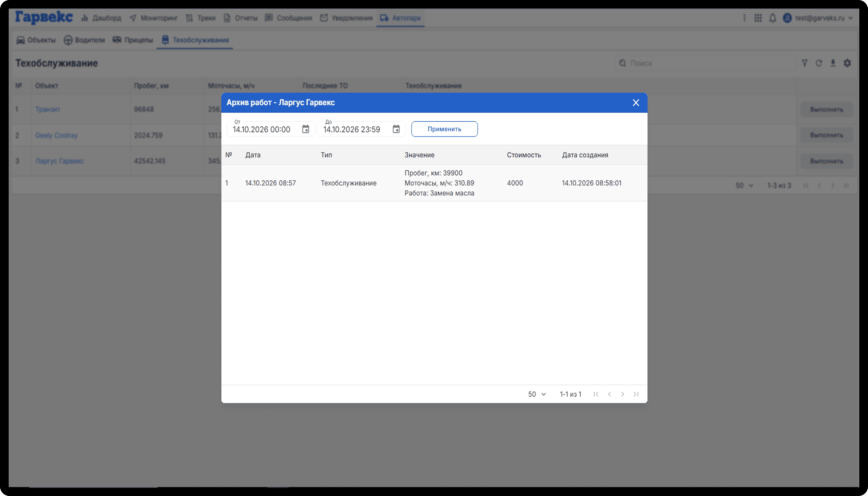Click the Применить button
Image resolution: width=868 pixels, height=496 pixels.
[444, 129]
